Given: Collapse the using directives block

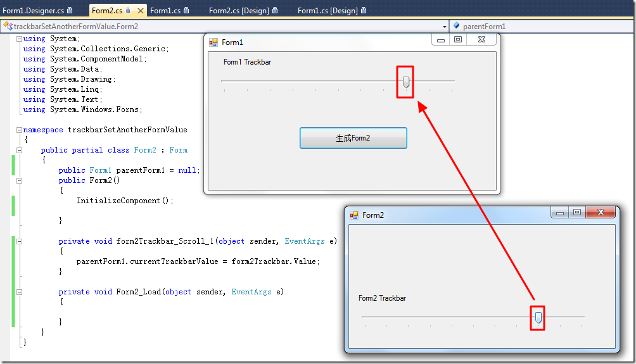Looking at the screenshot, I should (19, 39).
